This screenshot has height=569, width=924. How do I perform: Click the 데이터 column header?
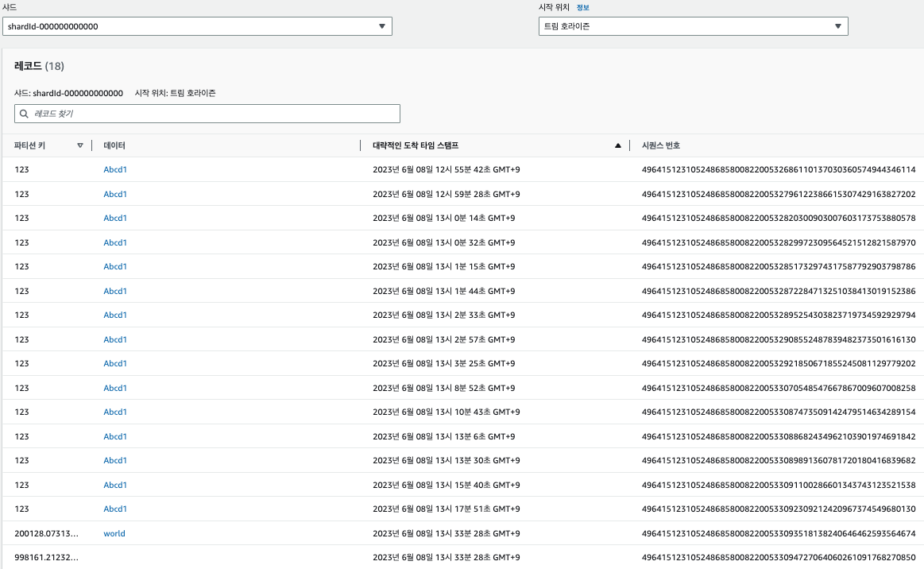[x=114, y=145]
